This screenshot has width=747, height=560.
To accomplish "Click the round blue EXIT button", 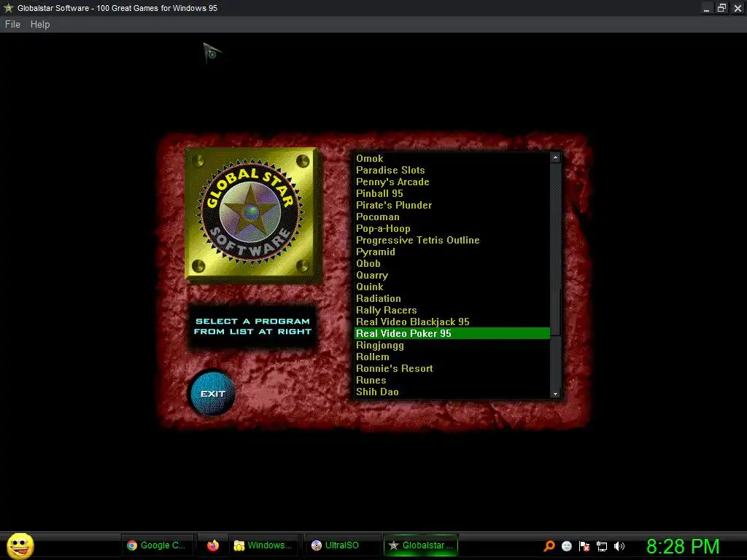I will [212, 394].
